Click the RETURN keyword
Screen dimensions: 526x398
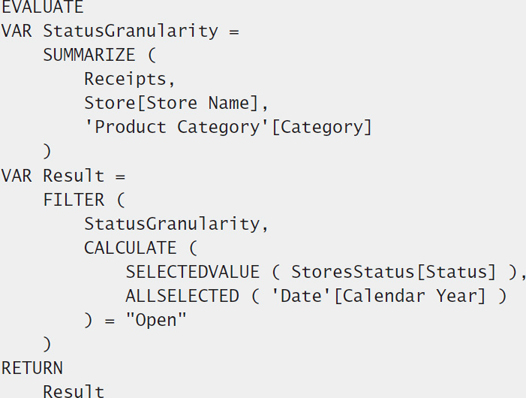tap(32, 368)
